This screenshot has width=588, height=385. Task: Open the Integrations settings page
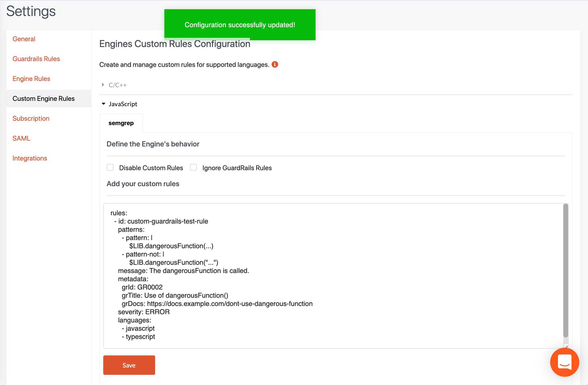click(x=30, y=158)
